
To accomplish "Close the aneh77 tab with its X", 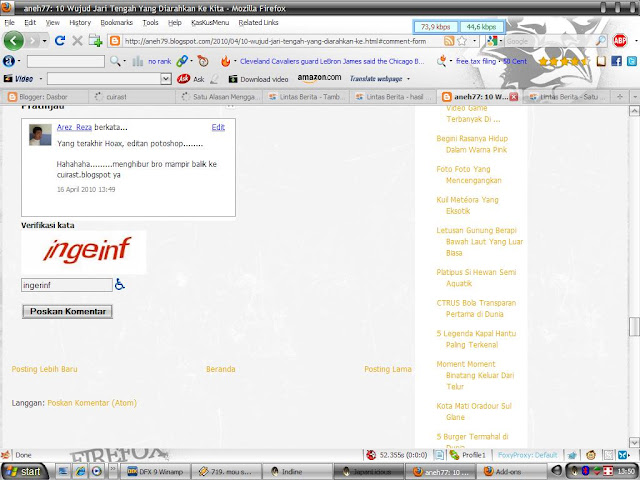I will click(513, 97).
